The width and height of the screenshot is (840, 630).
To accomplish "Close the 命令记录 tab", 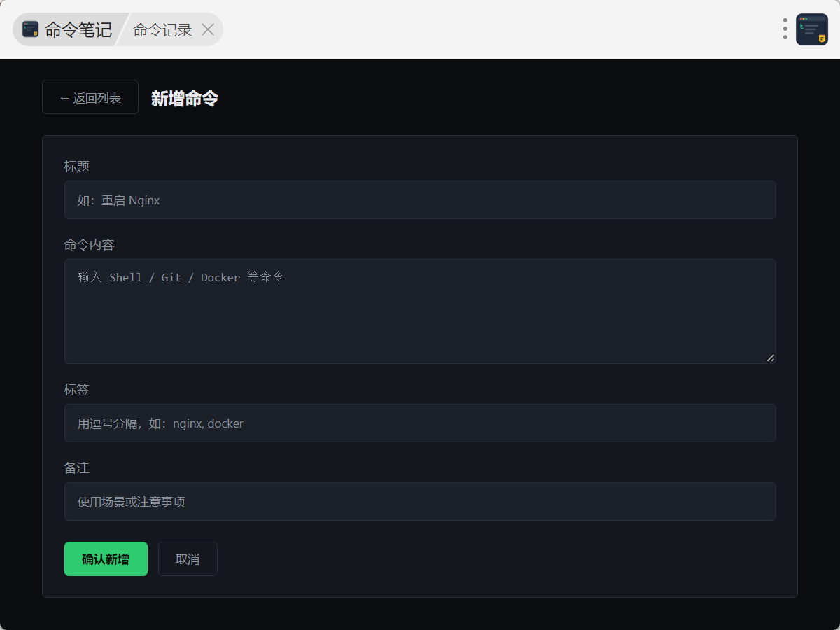I will pyautogui.click(x=208, y=29).
